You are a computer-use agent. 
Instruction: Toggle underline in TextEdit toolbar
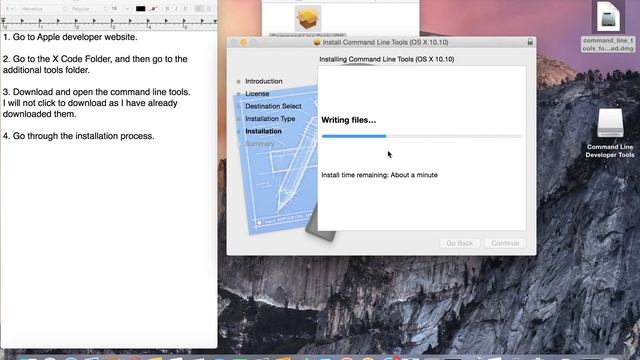click(185, 9)
